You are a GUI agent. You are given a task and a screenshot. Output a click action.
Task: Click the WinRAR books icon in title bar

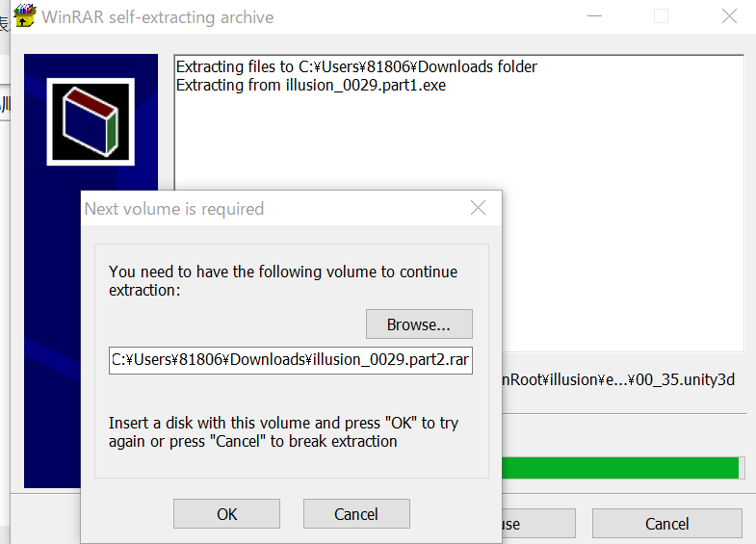pos(25,16)
